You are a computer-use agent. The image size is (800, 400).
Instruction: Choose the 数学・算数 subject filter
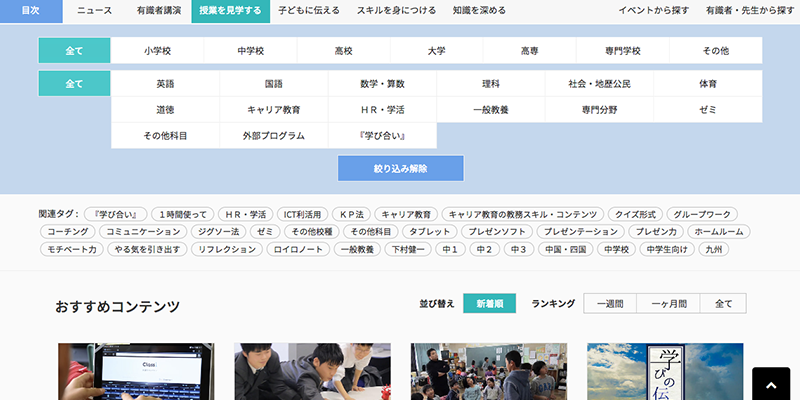pos(383,84)
